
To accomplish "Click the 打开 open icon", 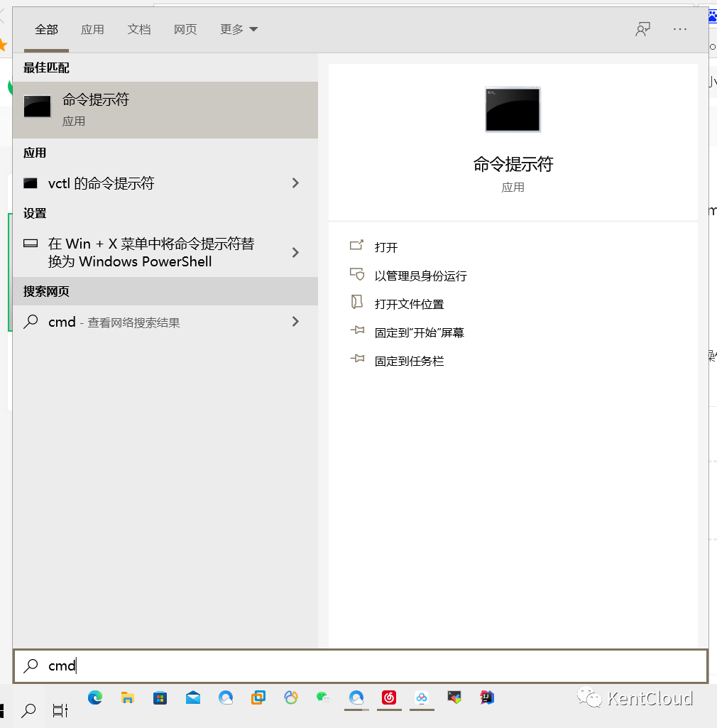I will 356,246.
